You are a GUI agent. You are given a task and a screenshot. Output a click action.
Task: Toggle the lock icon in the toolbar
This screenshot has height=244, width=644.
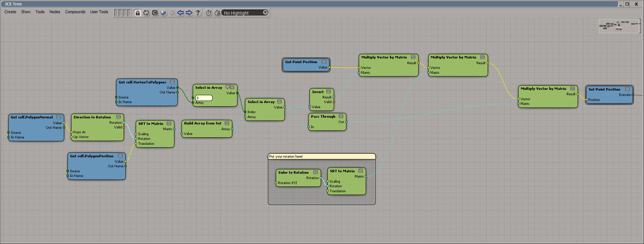[x=138, y=13]
